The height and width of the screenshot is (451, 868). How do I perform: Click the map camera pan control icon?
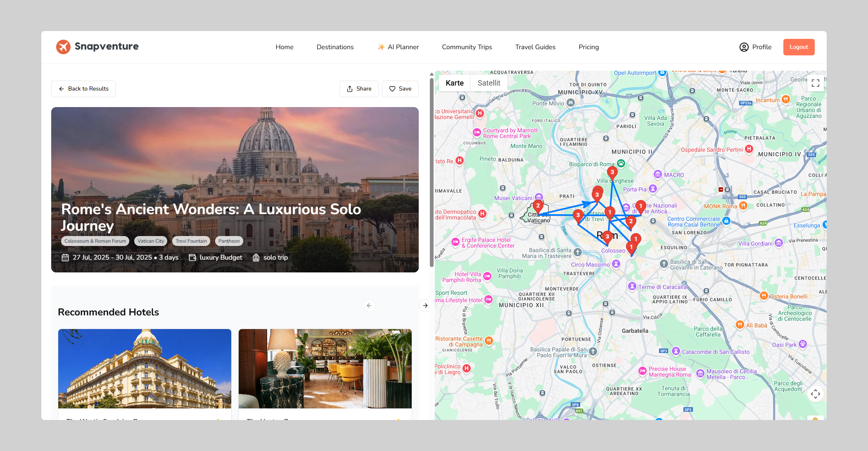[815, 394]
